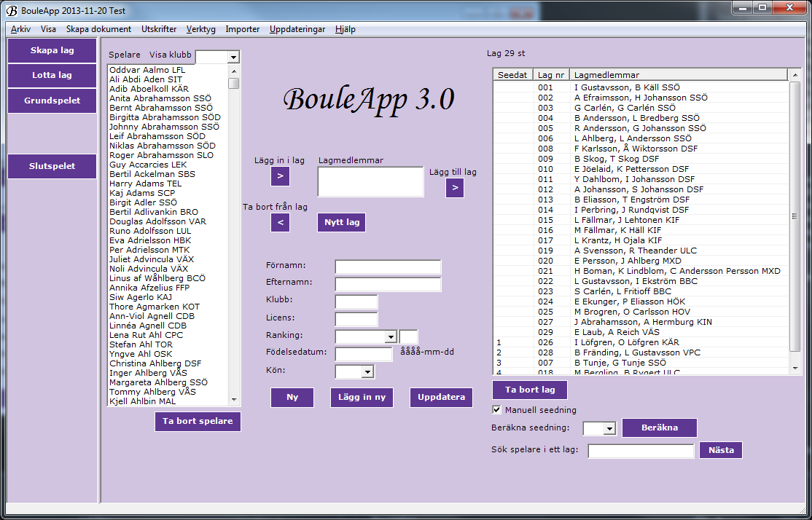Click the Licens input field
Screen dimensions: 812x520
pyautogui.click(x=356, y=319)
